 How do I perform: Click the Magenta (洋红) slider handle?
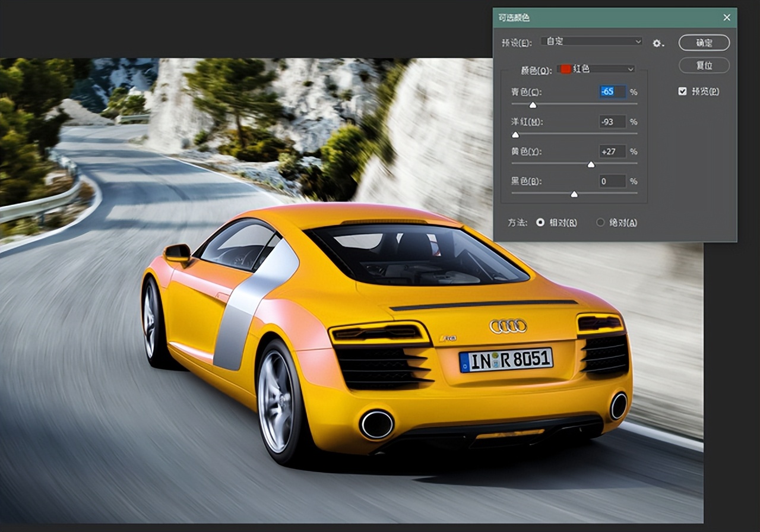click(515, 135)
